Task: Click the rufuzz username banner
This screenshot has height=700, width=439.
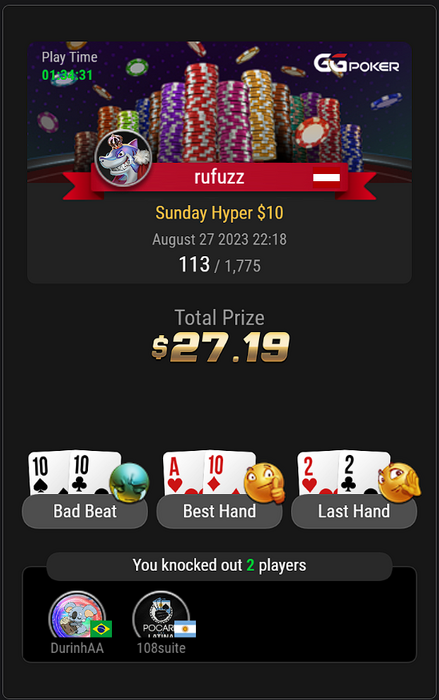Action: [219, 178]
